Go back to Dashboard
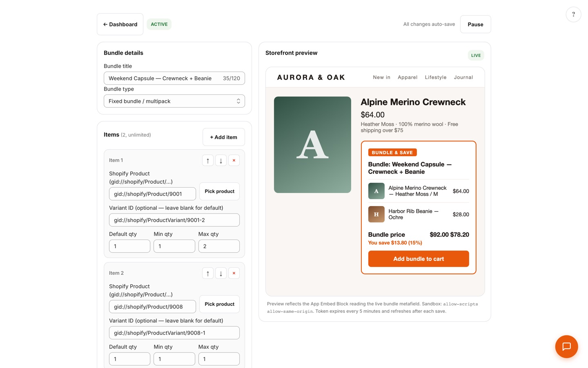This screenshot has height=368, width=588. pos(120,25)
